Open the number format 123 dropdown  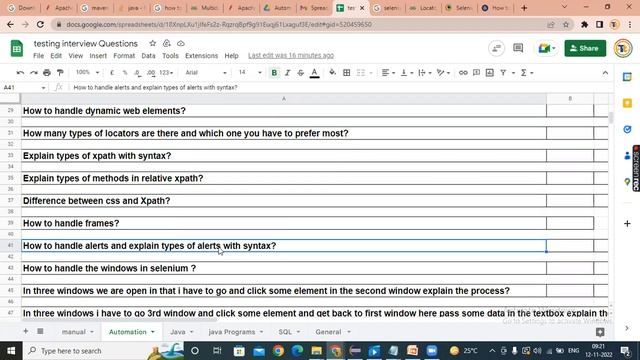point(166,73)
